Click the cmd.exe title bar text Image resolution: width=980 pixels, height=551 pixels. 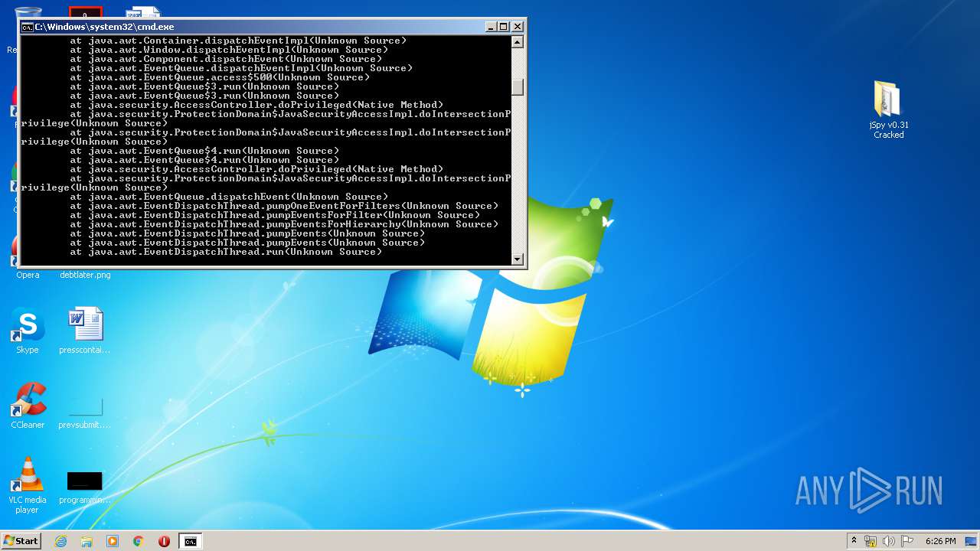tap(105, 27)
